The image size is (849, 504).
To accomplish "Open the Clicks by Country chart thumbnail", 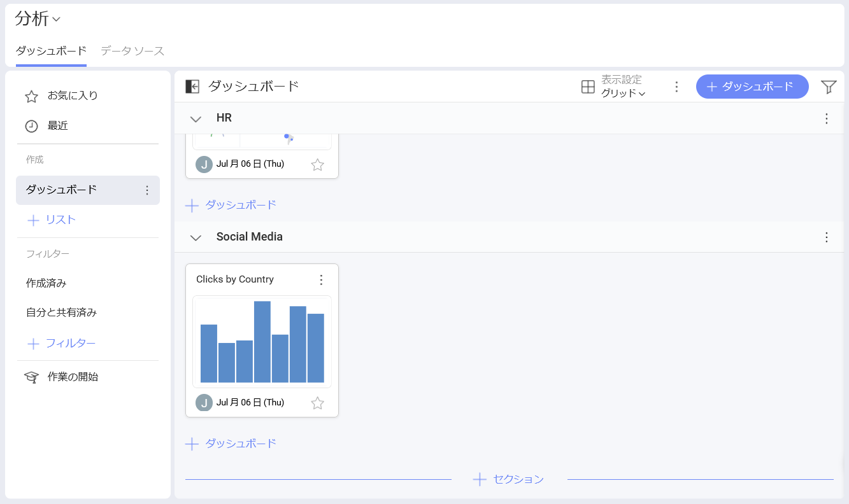I will 262,342.
